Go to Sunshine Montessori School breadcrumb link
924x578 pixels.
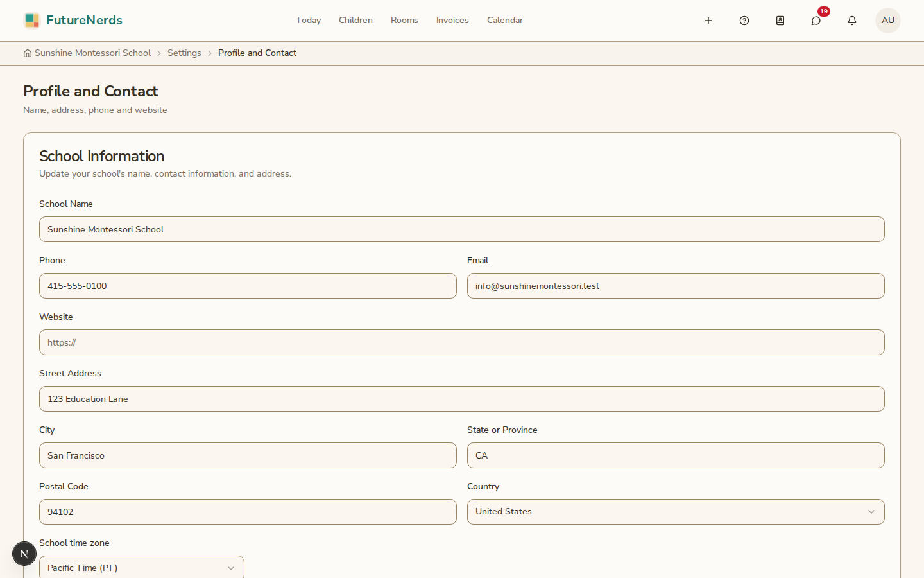pyautogui.click(x=92, y=53)
